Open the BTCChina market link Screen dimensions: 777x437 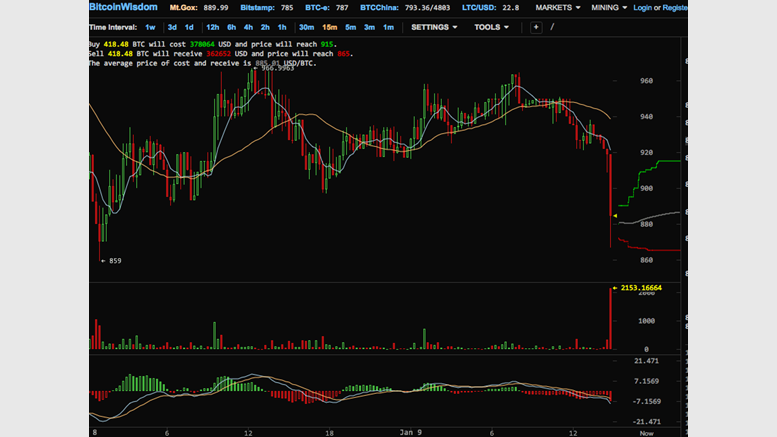[x=379, y=8]
